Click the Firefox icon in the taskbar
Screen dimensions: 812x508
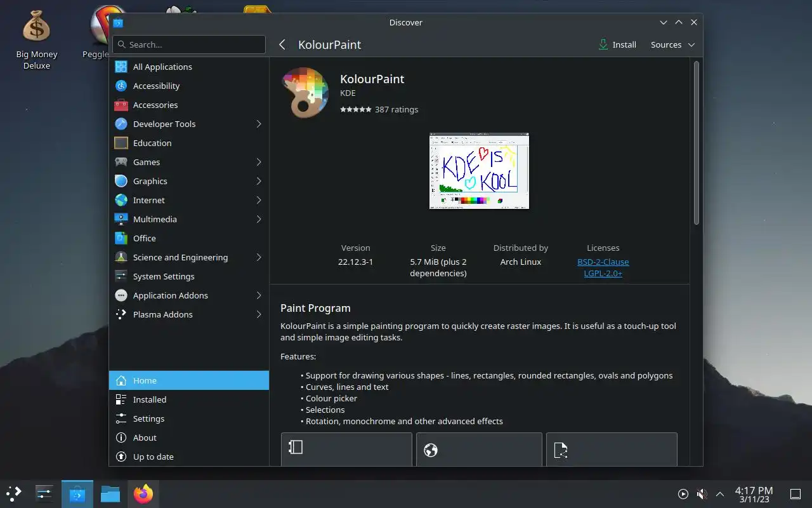pyautogui.click(x=143, y=493)
